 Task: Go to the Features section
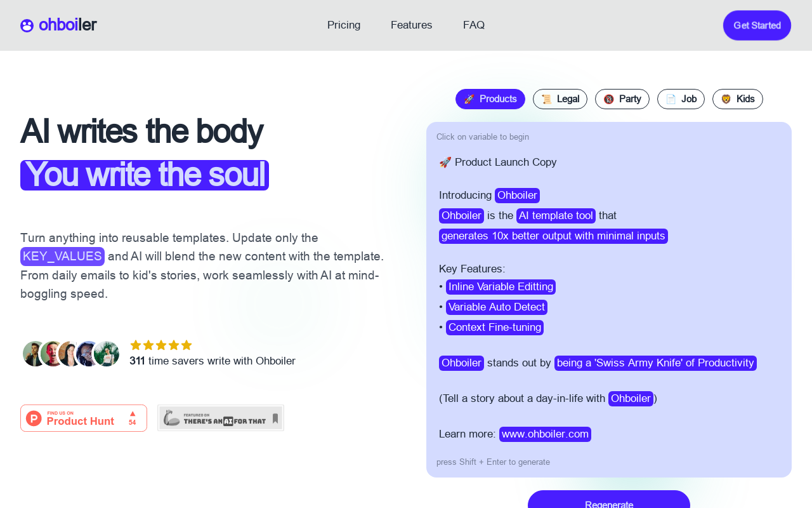[x=412, y=25]
